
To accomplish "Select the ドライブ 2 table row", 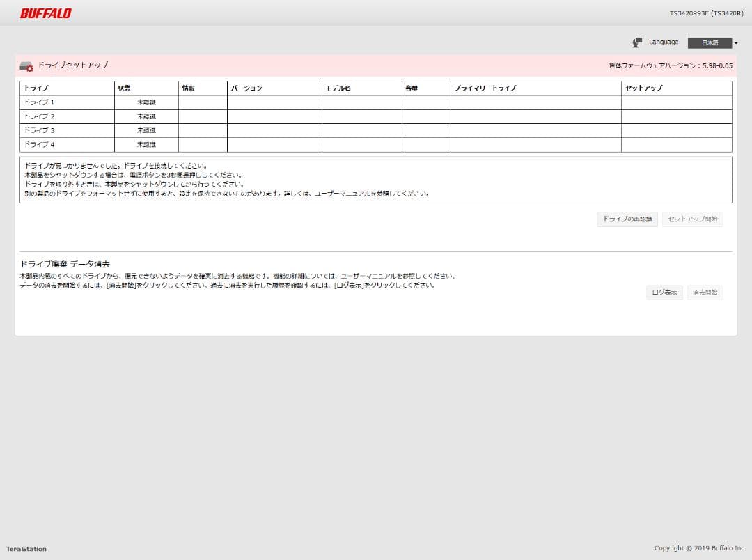I will pos(39,116).
